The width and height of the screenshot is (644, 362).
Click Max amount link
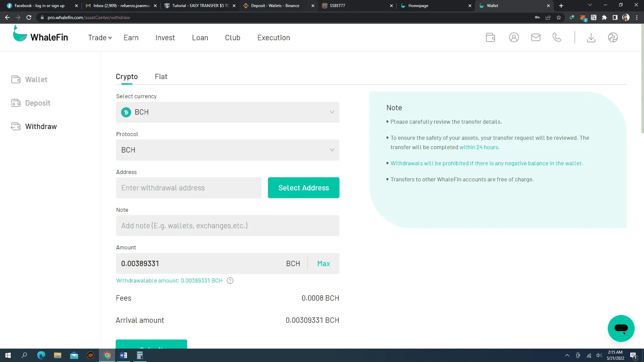(x=324, y=264)
